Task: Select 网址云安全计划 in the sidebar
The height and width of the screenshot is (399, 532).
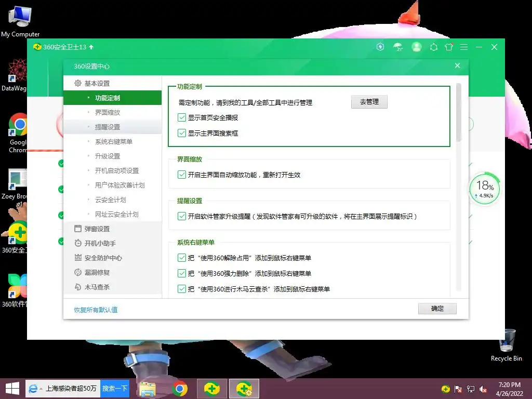Action: (x=112, y=215)
